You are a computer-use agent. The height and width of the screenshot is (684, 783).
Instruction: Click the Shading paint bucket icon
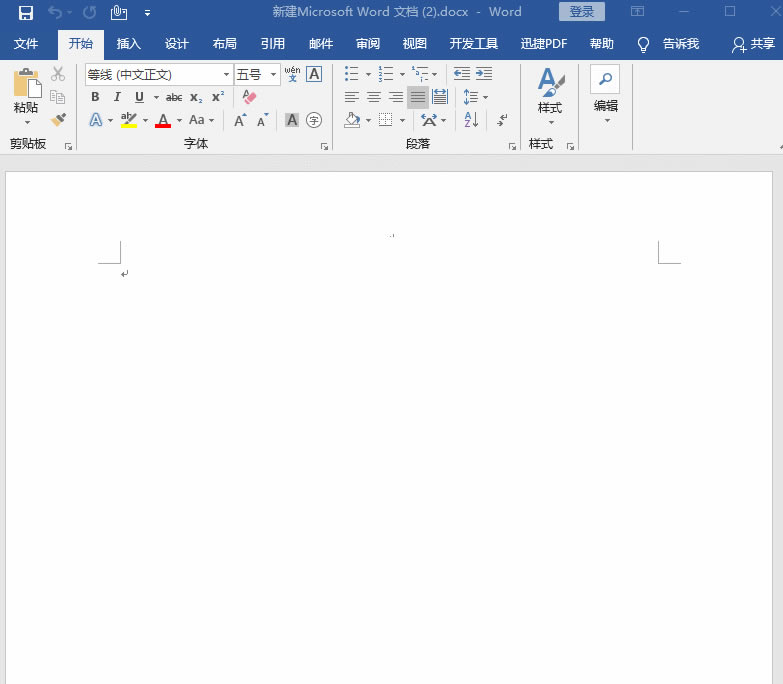(x=353, y=120)
